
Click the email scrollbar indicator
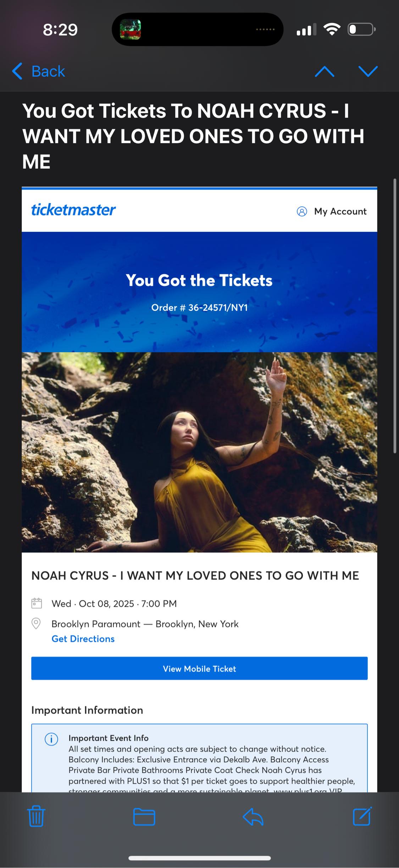pos(395,316)
